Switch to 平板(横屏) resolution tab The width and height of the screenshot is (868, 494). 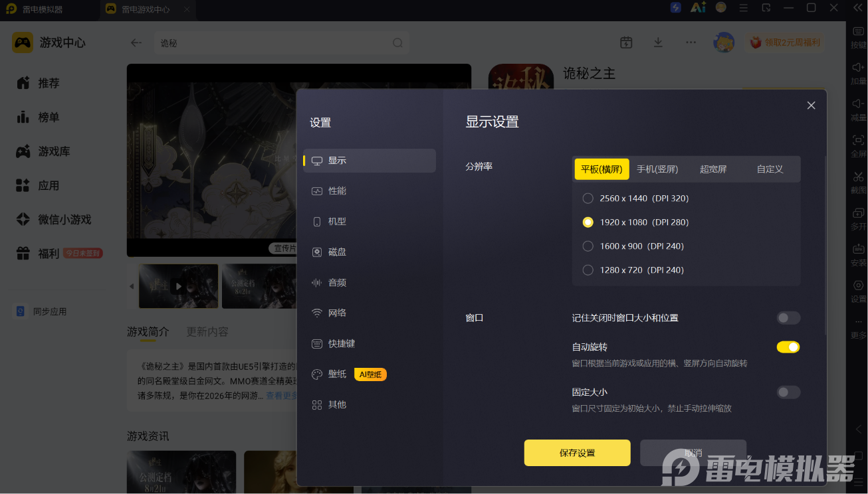(x=601, y=169)
